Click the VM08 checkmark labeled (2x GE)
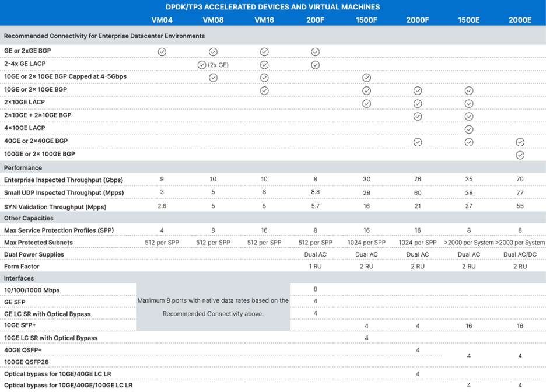This screenshot has width=546, height=392. click(202, 65)
